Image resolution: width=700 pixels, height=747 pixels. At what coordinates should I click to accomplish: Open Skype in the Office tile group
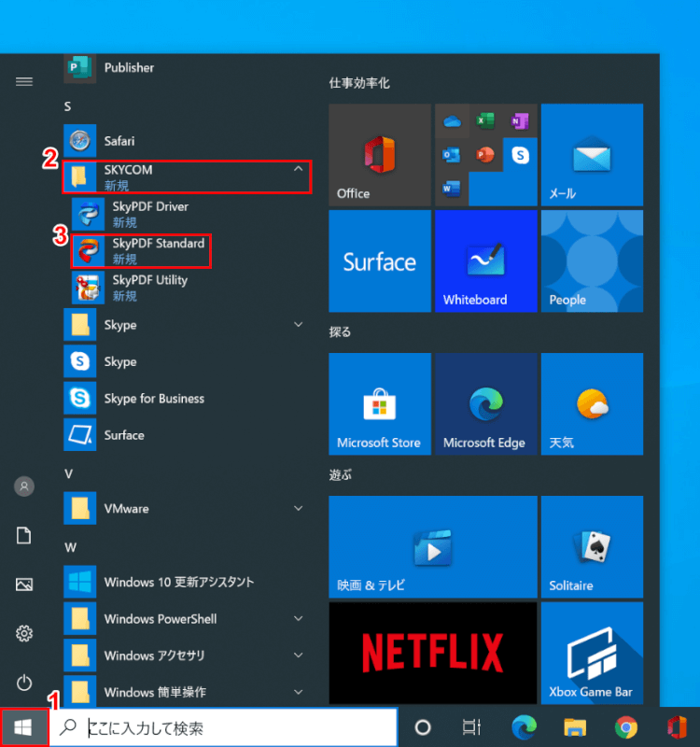tap(520, 155)
